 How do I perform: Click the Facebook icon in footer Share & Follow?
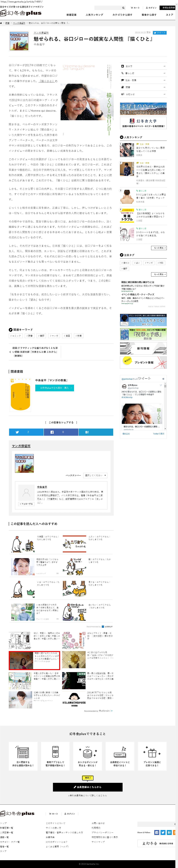(156, 832)
